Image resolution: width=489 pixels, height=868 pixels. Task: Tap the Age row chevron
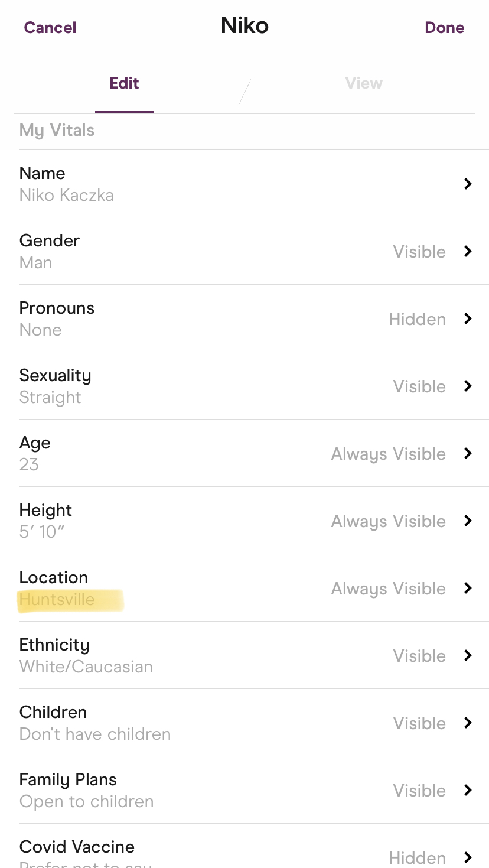point(468,453)
